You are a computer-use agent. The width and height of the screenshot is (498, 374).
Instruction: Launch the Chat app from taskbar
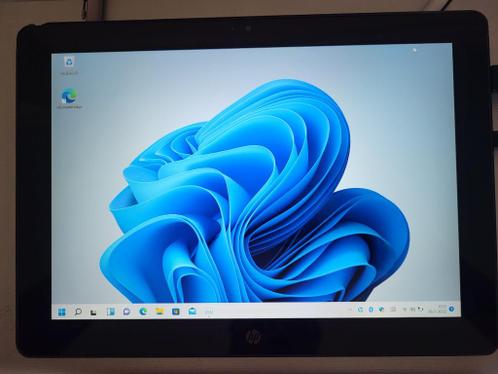tap(127, 312)
